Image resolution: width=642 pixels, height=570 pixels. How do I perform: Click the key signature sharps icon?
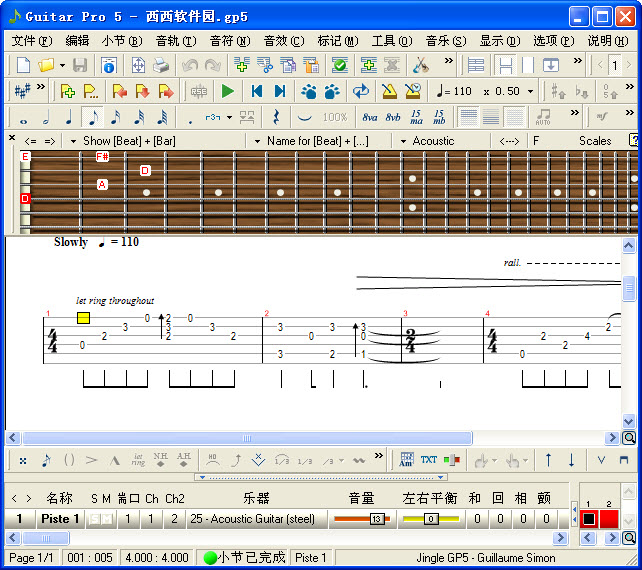(x=22, y=91)
